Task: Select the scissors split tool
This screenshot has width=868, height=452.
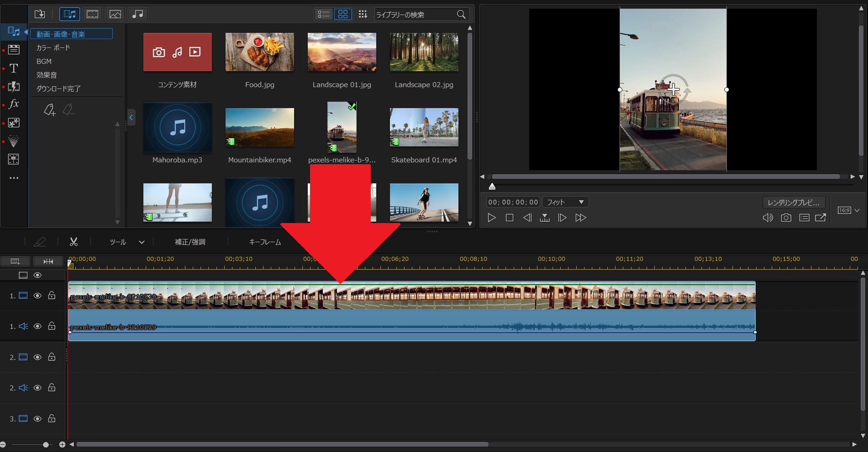Action: tap(74, 242)
